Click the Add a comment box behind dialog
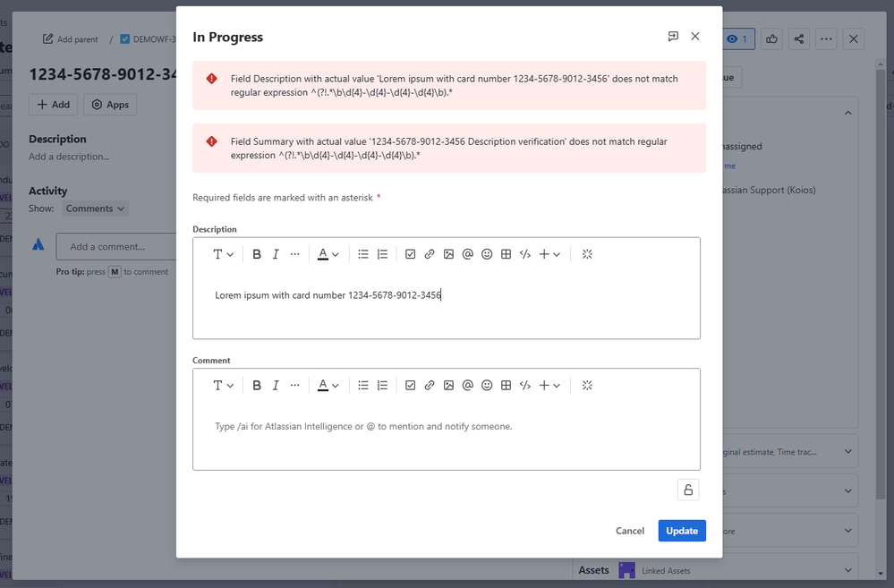The height and width of the screenshot is (588, 894). click(115, 246)
